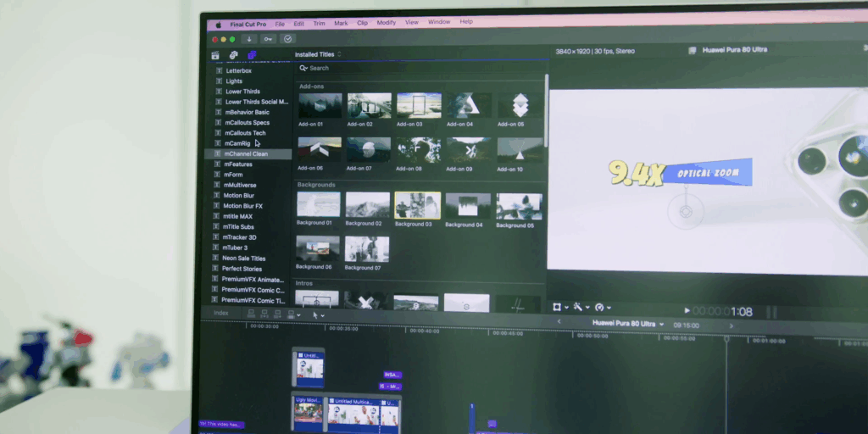Viewport: 868px width, 434px height.
Task: Select the highlighted Background 03 thumbnail
Action: point(417,205)
